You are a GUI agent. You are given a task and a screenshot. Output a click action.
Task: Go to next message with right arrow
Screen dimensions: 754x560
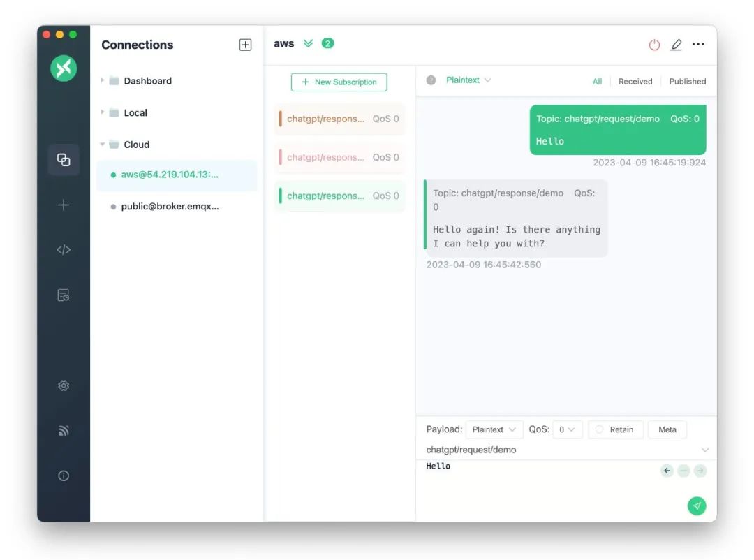point(700,471)
